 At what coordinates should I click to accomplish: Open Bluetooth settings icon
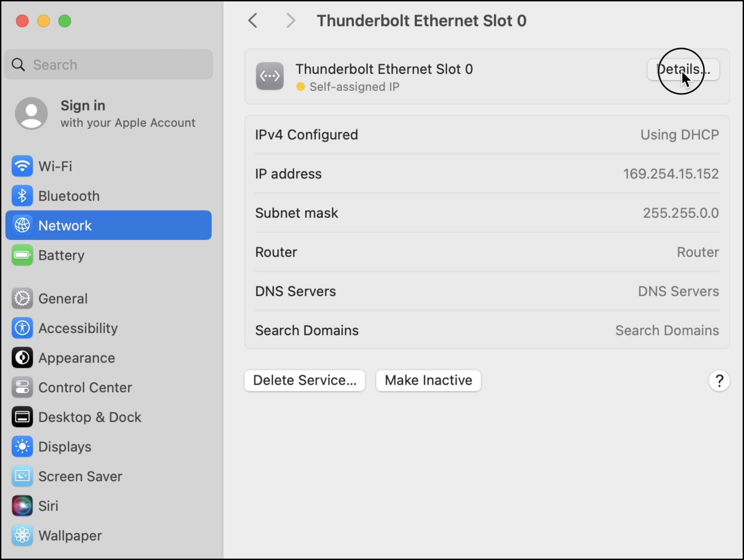22,196
